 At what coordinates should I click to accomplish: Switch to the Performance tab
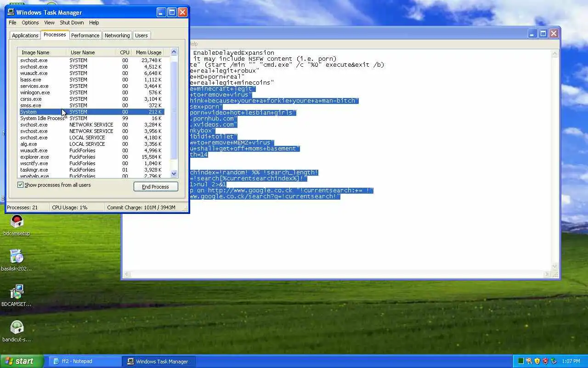coord(85,35)
